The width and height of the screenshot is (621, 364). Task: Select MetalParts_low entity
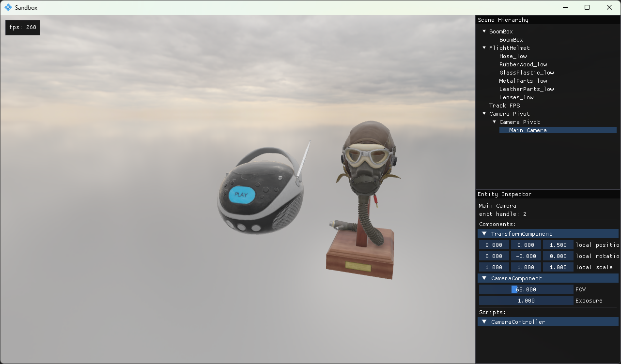[x=523, y=81]
